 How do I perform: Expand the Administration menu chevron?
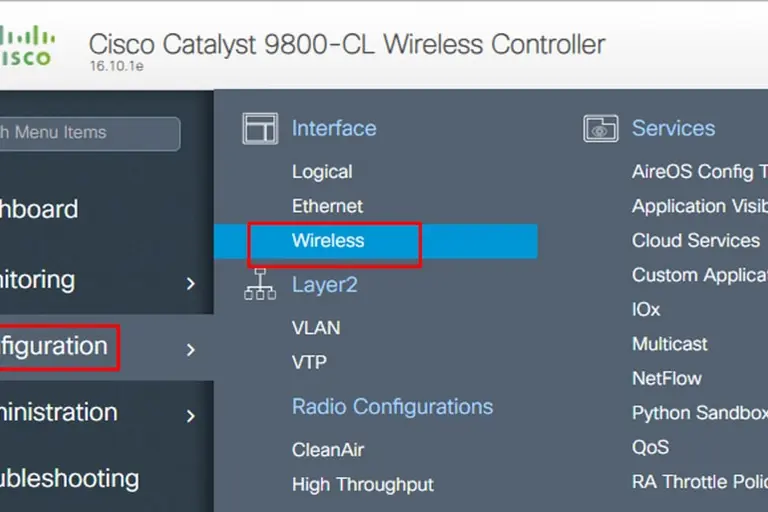point(190,415)
